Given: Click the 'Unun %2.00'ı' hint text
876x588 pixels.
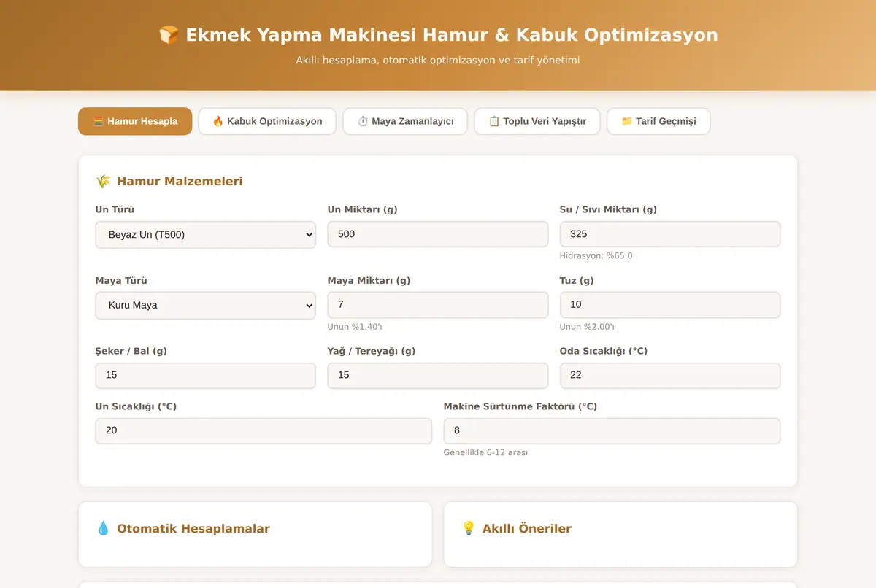Looking at the screenshot, I should point(587,327).
